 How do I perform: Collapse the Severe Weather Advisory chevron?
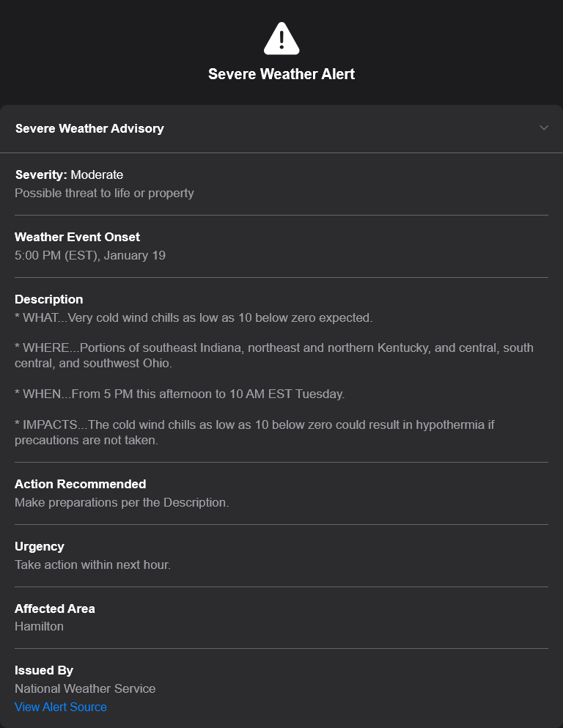[544, 128]
